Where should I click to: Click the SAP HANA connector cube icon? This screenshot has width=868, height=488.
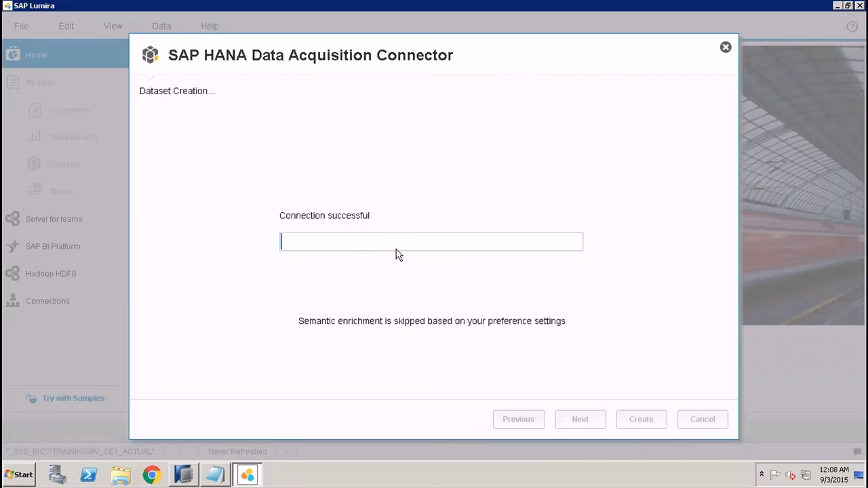tap(150, 55)
